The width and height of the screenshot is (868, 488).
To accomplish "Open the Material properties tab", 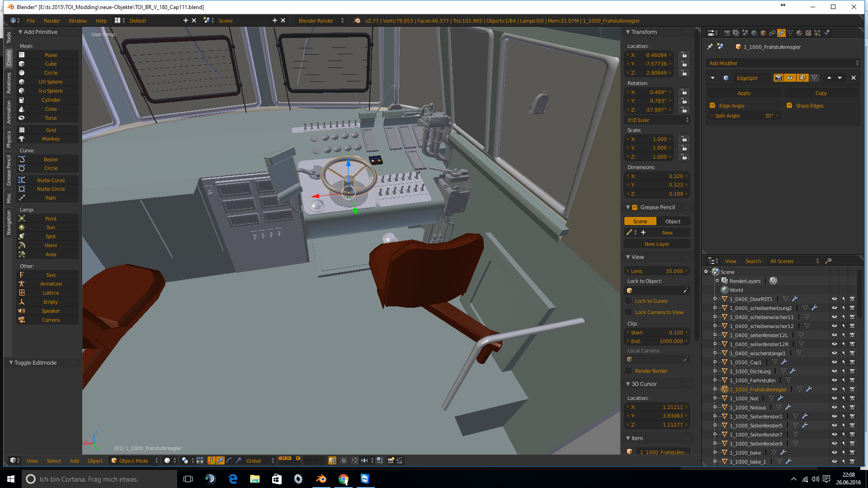I will click(x=799, y=33).
